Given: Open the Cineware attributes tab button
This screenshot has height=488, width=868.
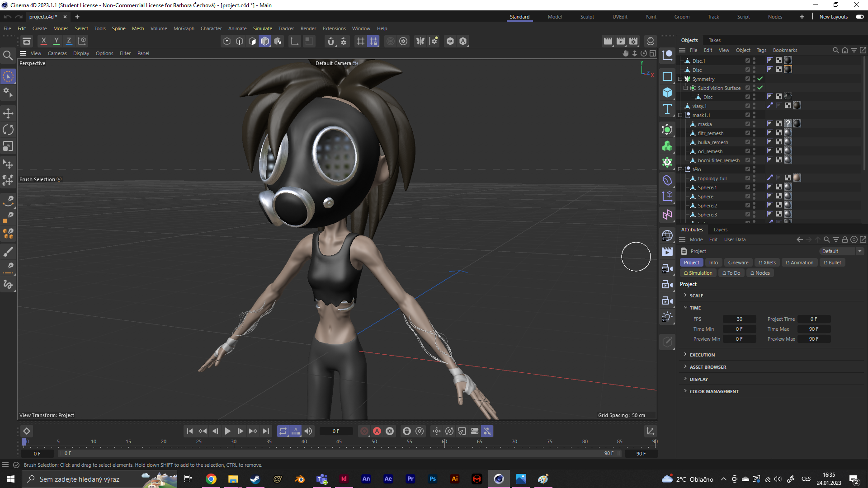Looking at the screenshot, I should pyautogui.click(x=738, y=263).
